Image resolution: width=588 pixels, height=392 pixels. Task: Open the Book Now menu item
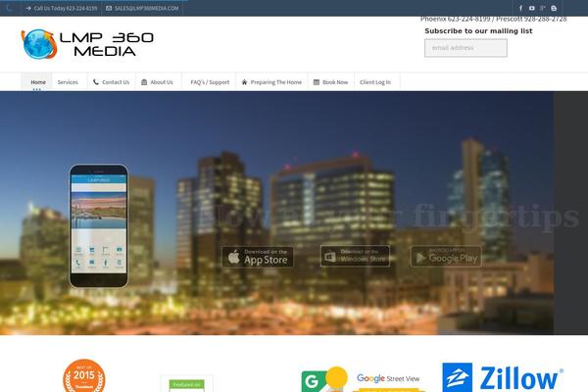331,82
